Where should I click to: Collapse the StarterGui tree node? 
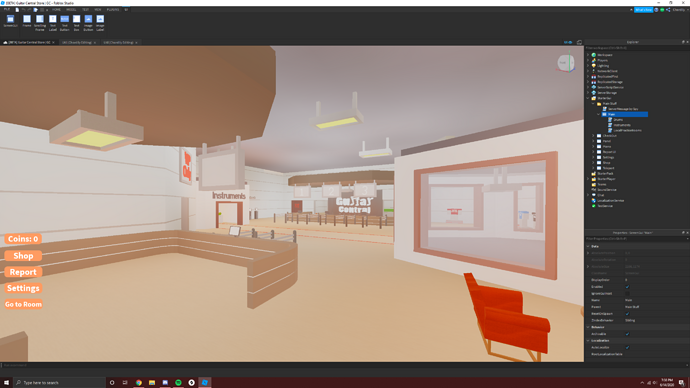coord(588,98)
